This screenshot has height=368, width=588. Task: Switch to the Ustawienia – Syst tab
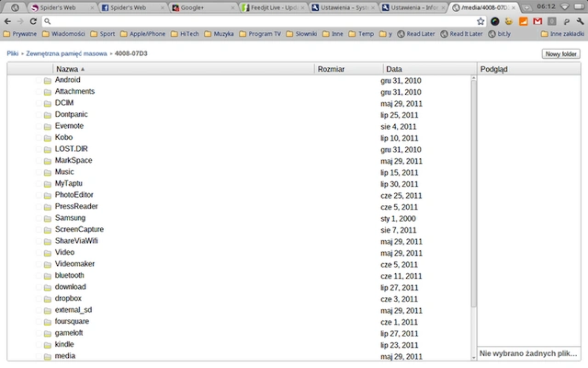tap(344, 7)
